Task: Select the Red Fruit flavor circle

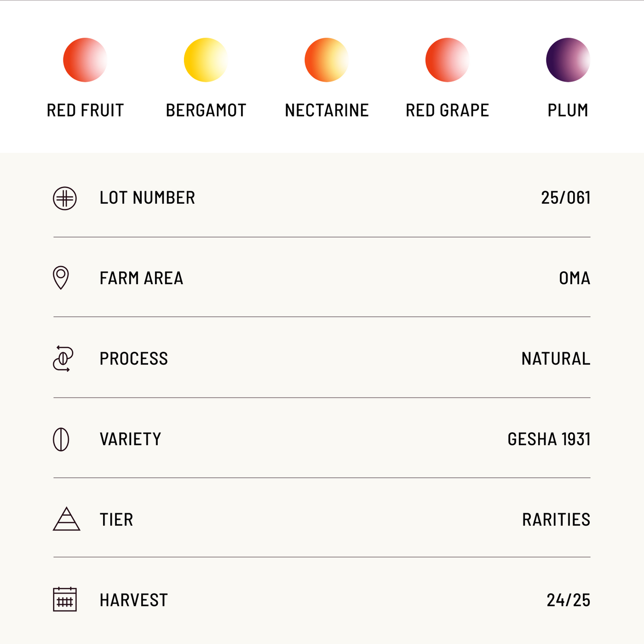Action: tap(85, 60)
